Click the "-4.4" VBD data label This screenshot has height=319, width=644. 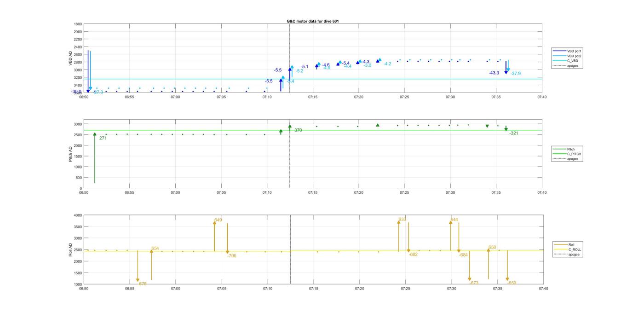point(347,66)
